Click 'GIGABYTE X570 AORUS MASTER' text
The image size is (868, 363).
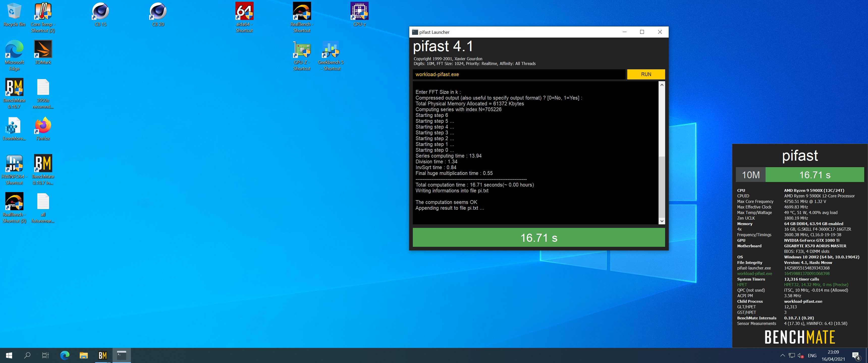(x=815, y=246)
